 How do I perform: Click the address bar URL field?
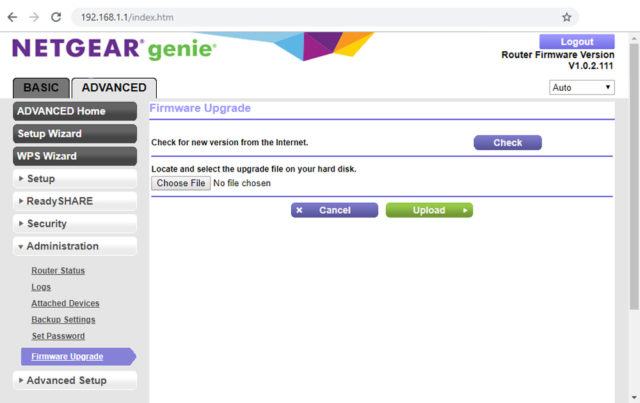[300, 17]
